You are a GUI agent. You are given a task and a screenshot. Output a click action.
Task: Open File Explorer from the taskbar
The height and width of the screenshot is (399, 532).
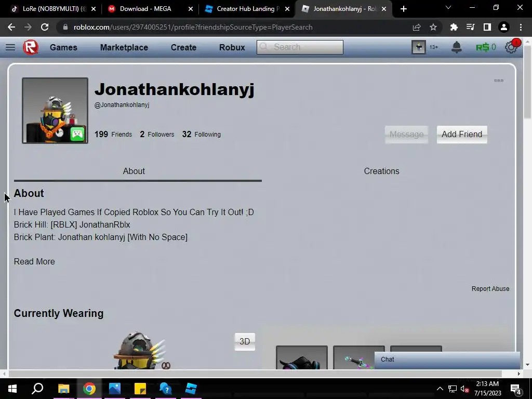click(63, 389)
